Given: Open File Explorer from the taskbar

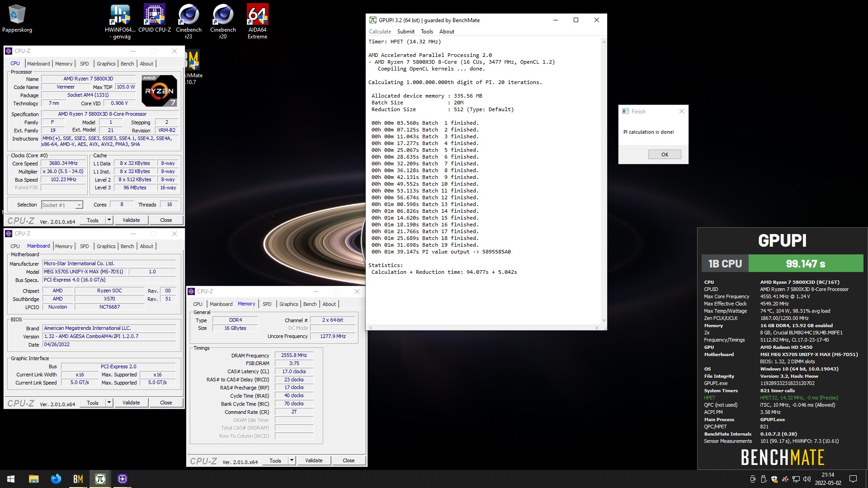Looking at the screenshot, I should click(x=33, y=479).
